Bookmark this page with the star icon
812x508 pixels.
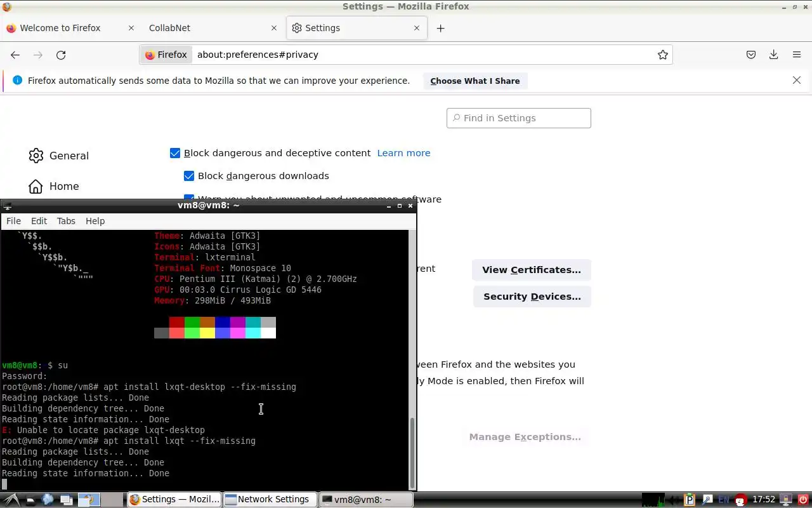click(663, 55)
